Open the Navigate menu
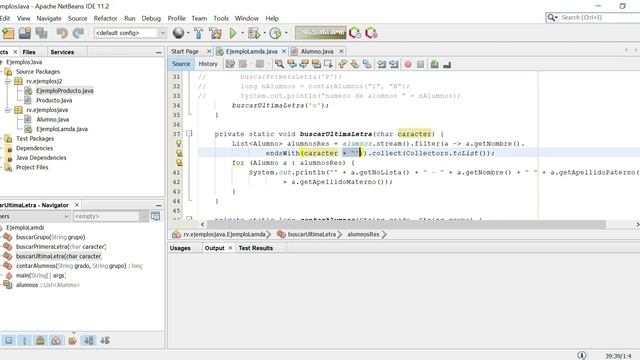This screenshot has height=360, width=640. pos(49,18)
